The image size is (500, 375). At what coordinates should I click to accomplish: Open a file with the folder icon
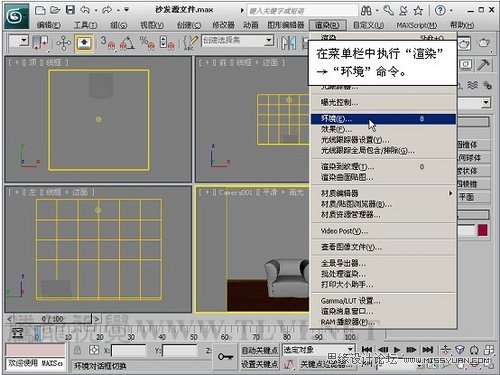tap(55, 10)
